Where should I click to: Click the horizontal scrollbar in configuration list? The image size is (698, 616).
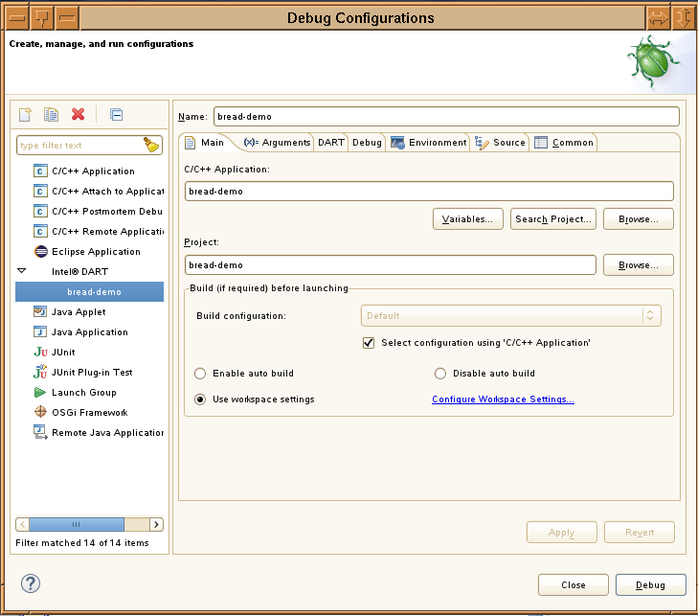tap(89, 524)
